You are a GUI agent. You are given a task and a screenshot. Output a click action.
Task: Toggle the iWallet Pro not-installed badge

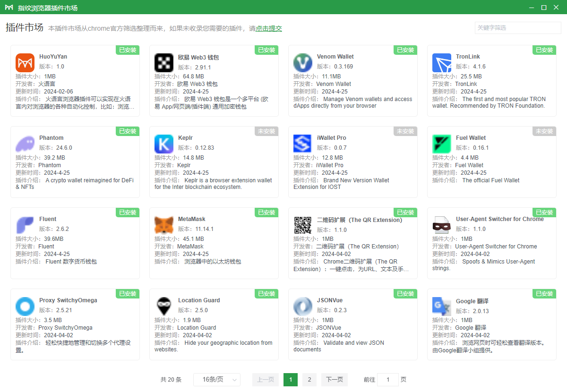point(405,131)
